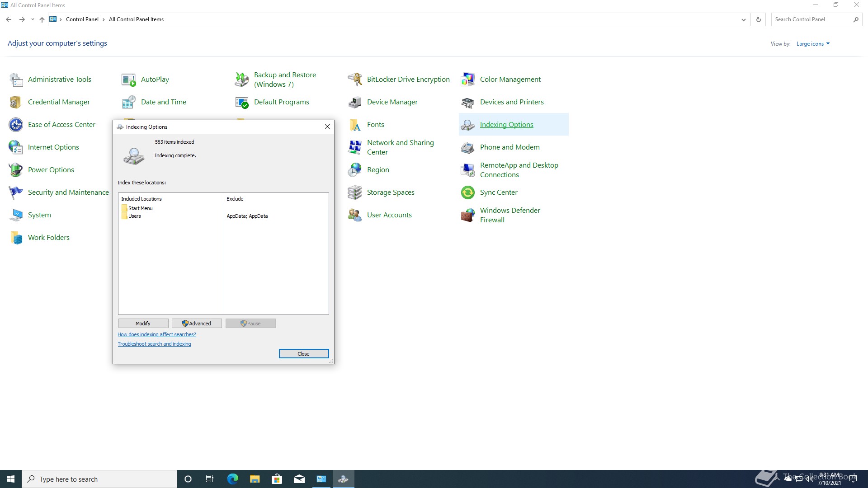The width and height of the screenshot is (868, 488).
Task: Expand breadcrumb arrow before Control Panel
Action: pyautogui.click(x=61, y=19)
